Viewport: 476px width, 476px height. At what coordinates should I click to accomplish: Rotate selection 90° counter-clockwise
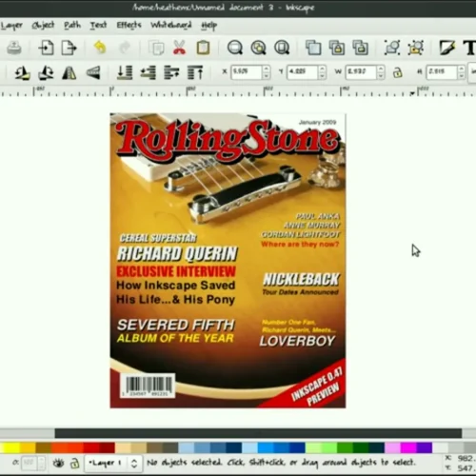click(x=22, y=73)
